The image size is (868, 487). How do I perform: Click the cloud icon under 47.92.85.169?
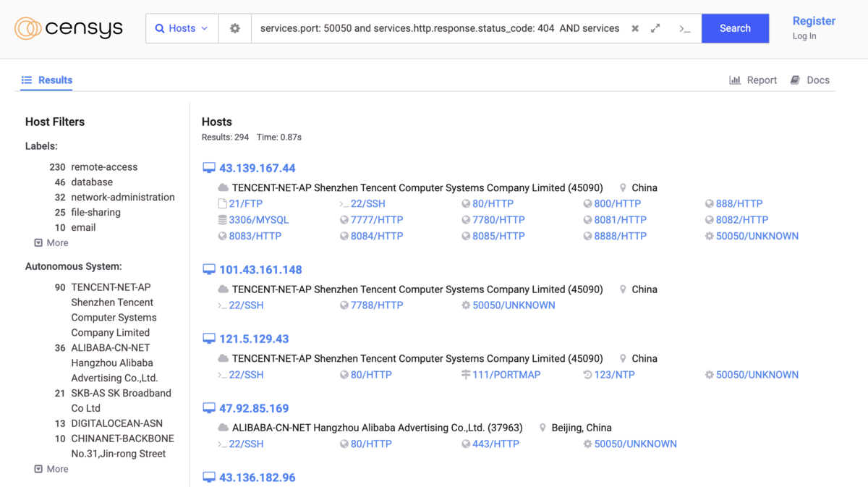[224, 428]
